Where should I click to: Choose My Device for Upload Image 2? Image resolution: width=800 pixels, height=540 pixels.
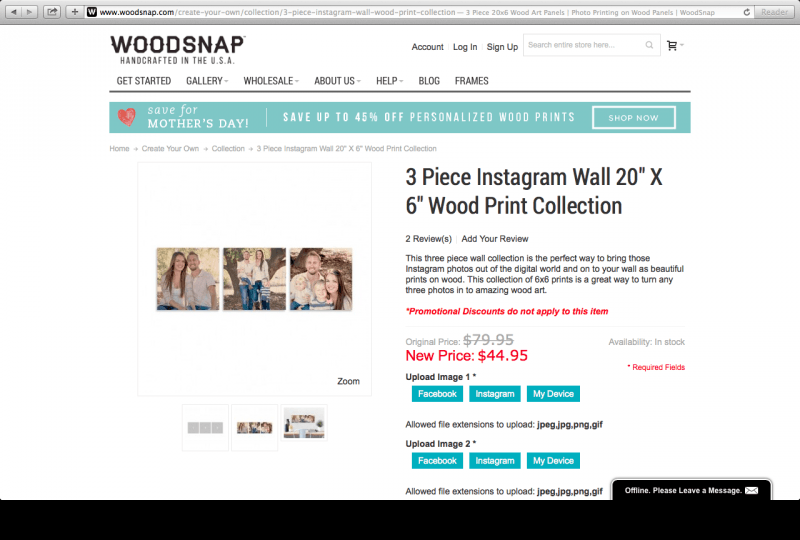[x=553, y=461]
